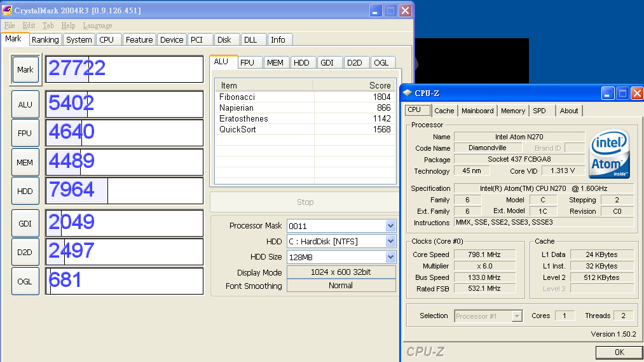Expand the HDD drive dropdown
Screen dimensions: 644x362
pos(390,241)
